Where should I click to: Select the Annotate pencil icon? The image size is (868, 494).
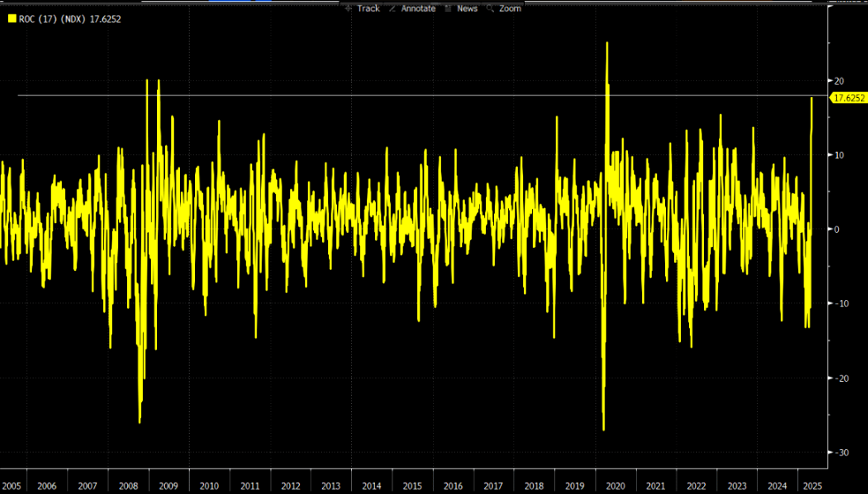point(393,8)
